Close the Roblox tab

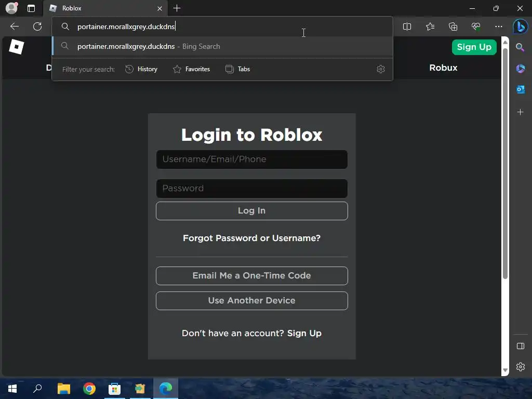pos(159,8)
